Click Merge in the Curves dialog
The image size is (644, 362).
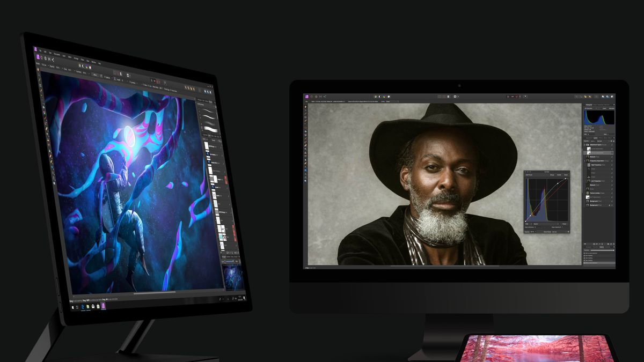552,175
